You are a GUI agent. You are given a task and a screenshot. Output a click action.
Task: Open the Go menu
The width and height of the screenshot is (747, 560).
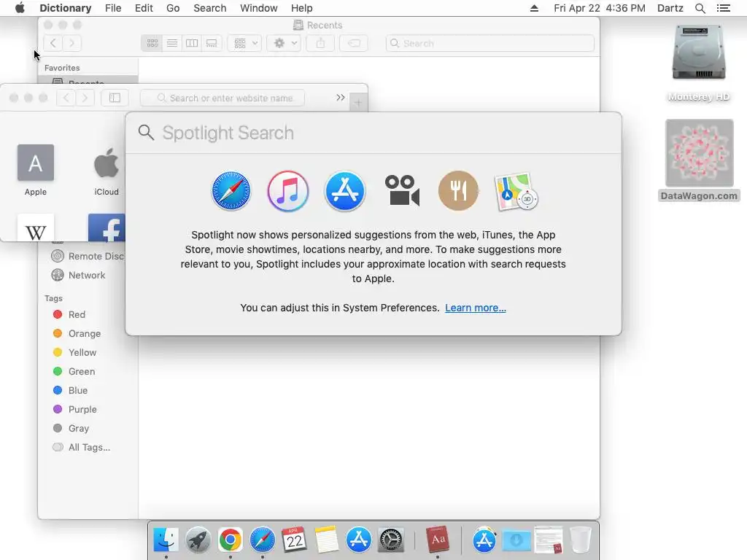(173, 8)
